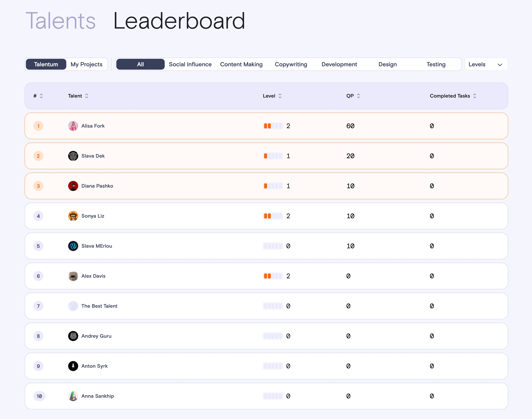
Task: Click Anna Sankhip's colorful avatar
Action: [73, 396]
